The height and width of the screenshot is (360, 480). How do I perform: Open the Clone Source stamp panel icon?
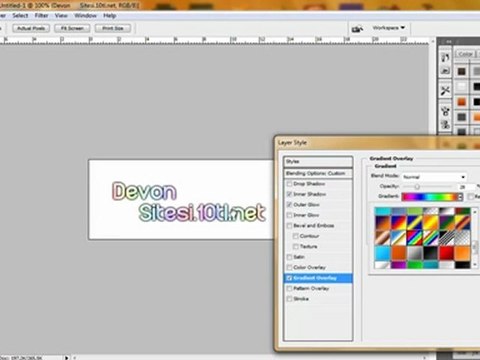point(445,125)
